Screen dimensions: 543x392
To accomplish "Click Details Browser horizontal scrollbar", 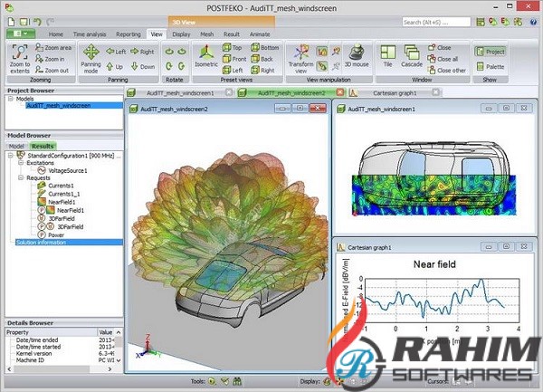I will click(x=51, y=369).
